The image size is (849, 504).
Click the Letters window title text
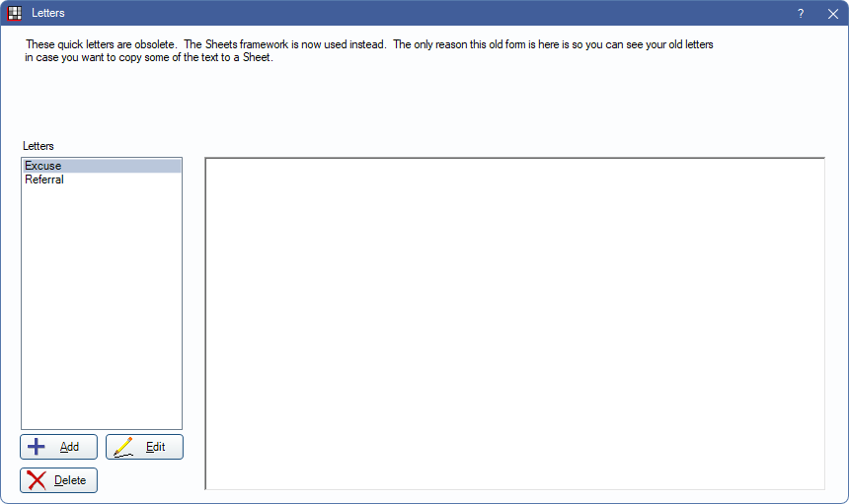coord(48,13)
